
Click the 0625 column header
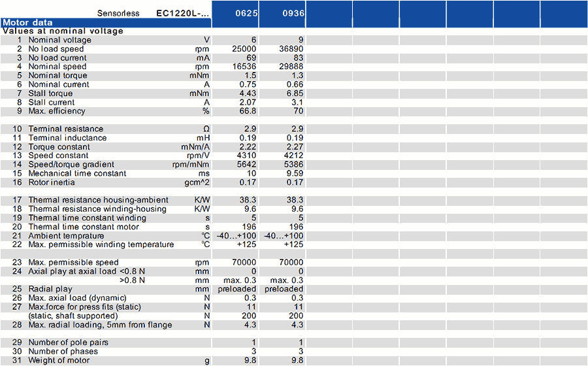(237, 13)
